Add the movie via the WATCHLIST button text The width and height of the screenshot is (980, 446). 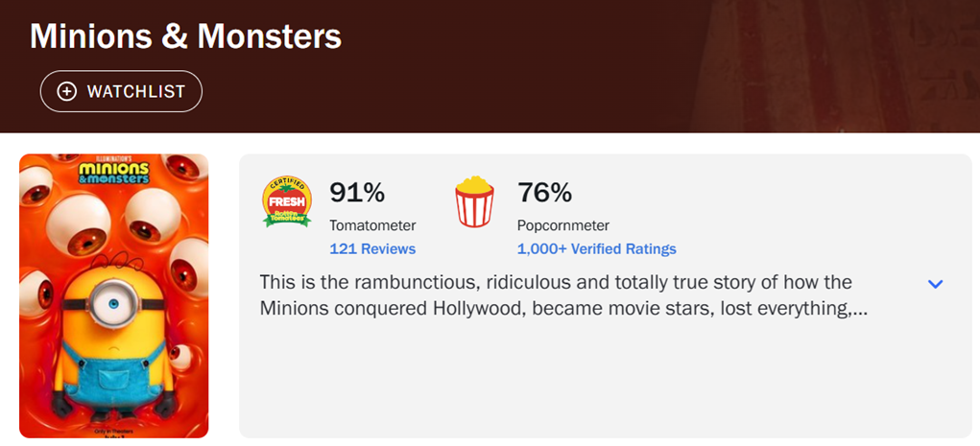(136, 91)
